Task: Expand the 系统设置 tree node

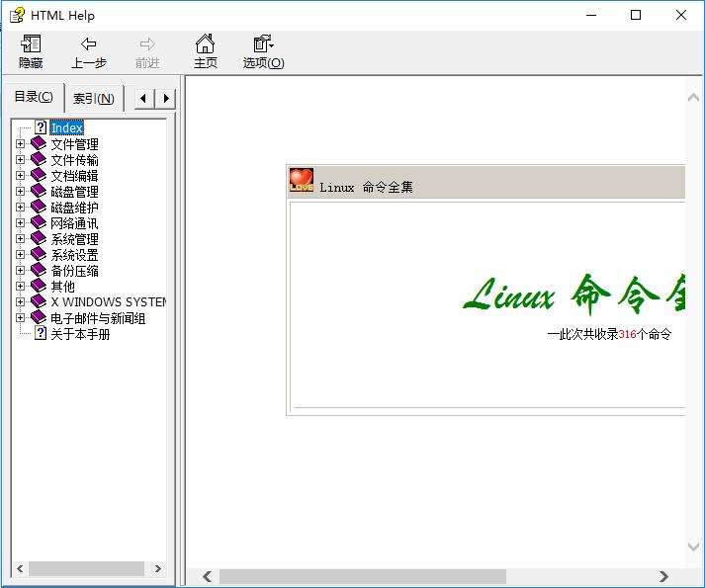Action: pos(20,254)
